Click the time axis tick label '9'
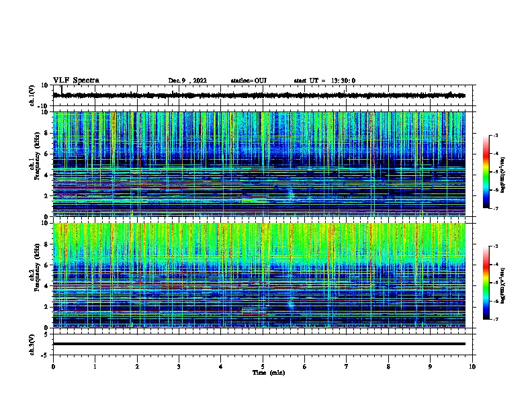The width and height of the screenshot is (532, 411). click(430, 367)
